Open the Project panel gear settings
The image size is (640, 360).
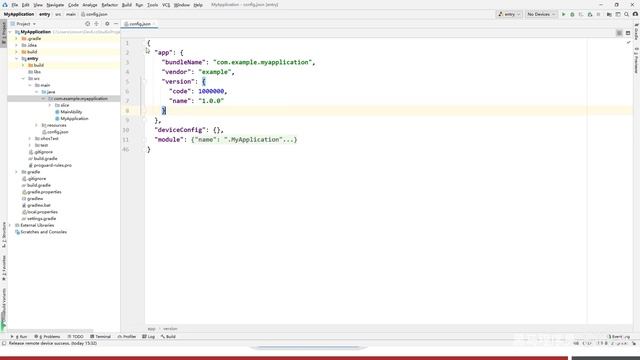tap(107, 24)
